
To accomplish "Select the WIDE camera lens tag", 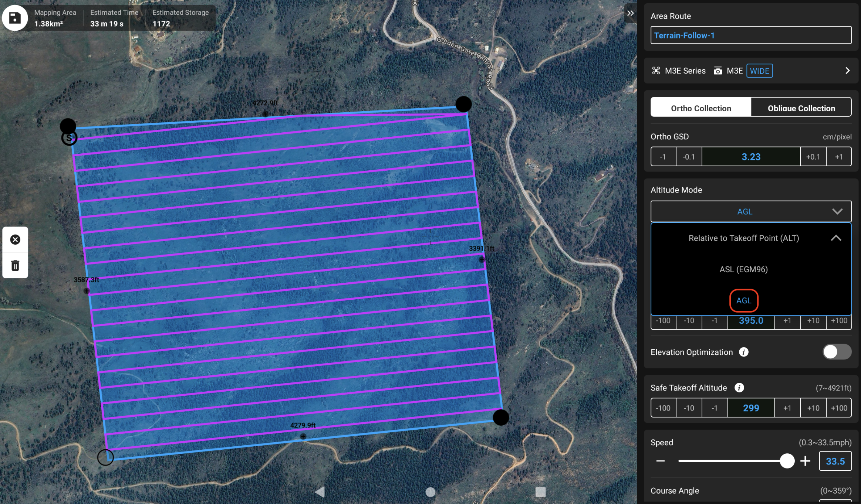I will [759, 71].
